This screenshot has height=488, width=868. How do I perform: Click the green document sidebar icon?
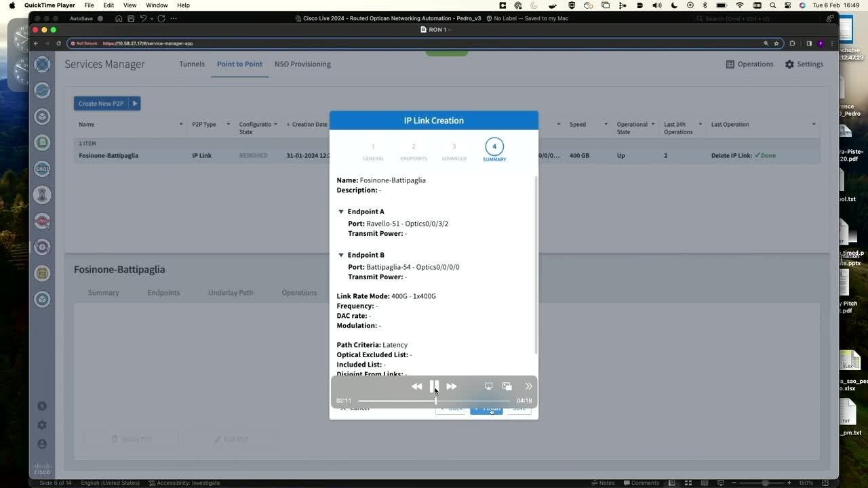42,142
